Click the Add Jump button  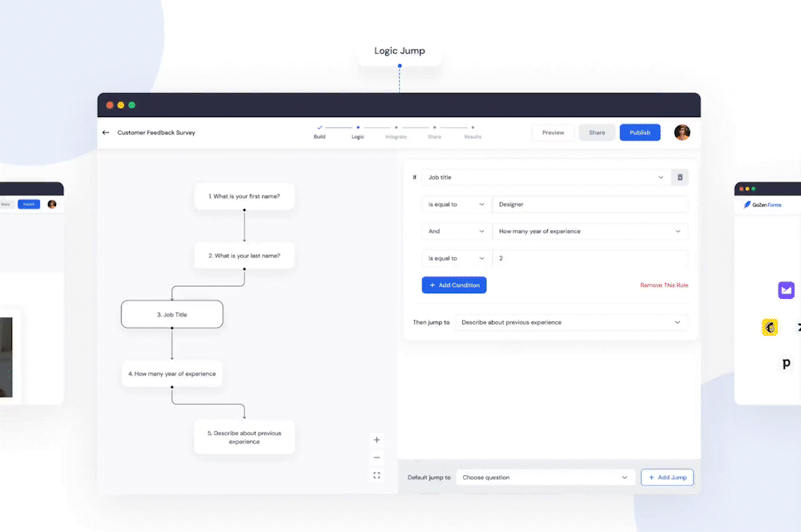tap(667, 478)
